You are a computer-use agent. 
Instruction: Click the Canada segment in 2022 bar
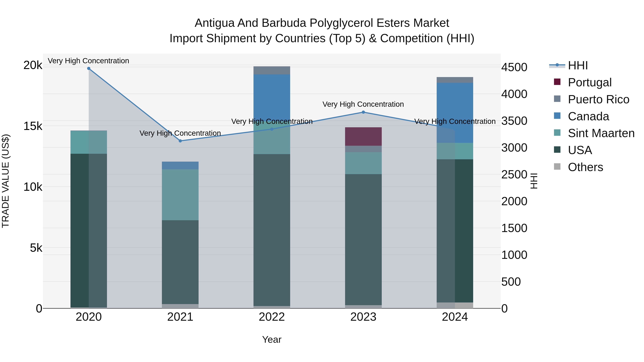(x=272, y=97)
